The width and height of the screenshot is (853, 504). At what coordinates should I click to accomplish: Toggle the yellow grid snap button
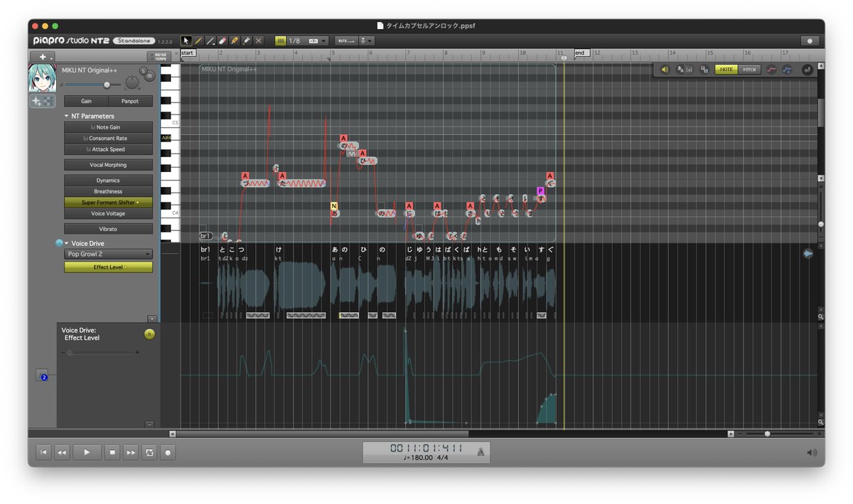tap(280, 41)
